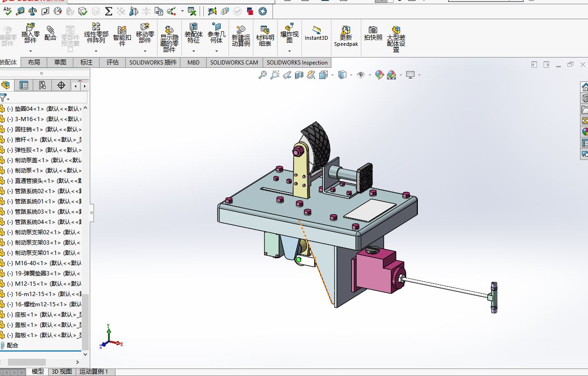Toggle Instant3D mode
This screenshot has height=376, width=588.
316,33
